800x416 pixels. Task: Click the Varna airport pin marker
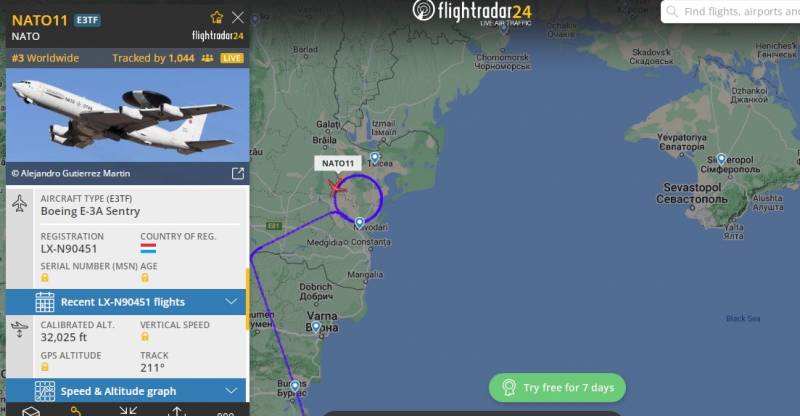(316, 327)
